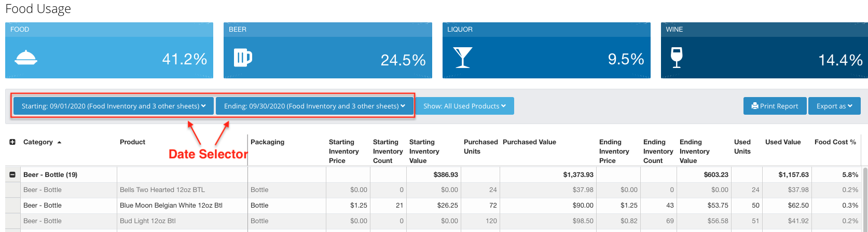Sort by the Product column header
This screenshot has width=868, height=232.
pos(132,142)
